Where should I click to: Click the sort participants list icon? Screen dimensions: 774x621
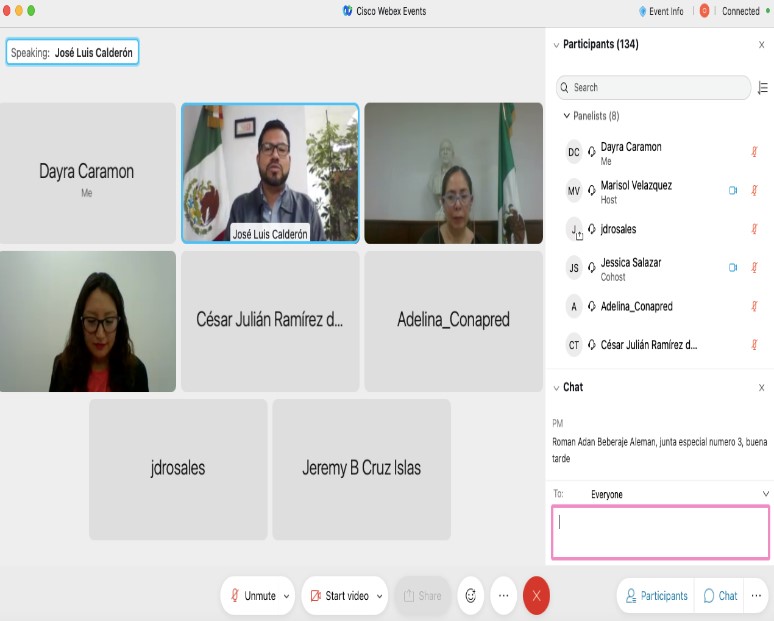click(x=763, y=87)
